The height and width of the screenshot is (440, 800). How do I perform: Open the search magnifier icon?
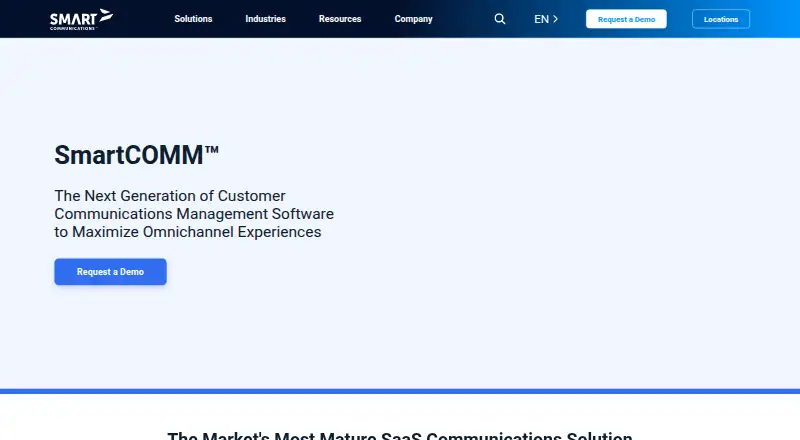[x=499, y=19]
